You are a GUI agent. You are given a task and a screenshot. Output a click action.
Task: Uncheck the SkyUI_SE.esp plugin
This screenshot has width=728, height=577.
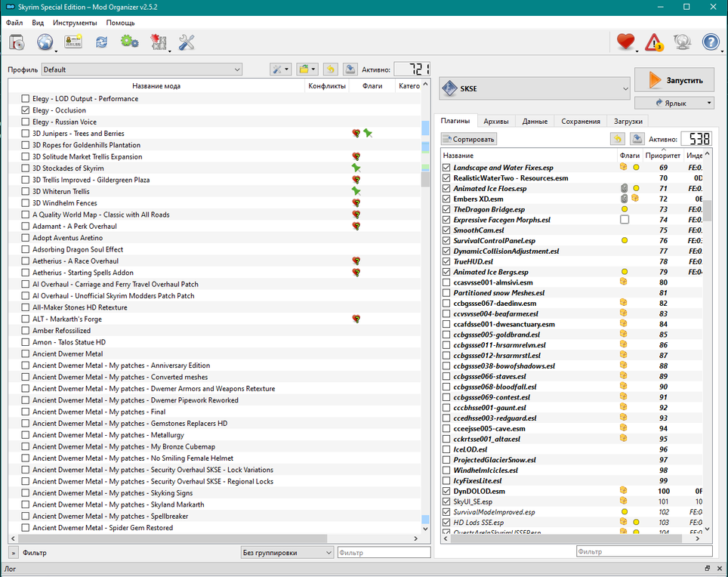(446, 501)
